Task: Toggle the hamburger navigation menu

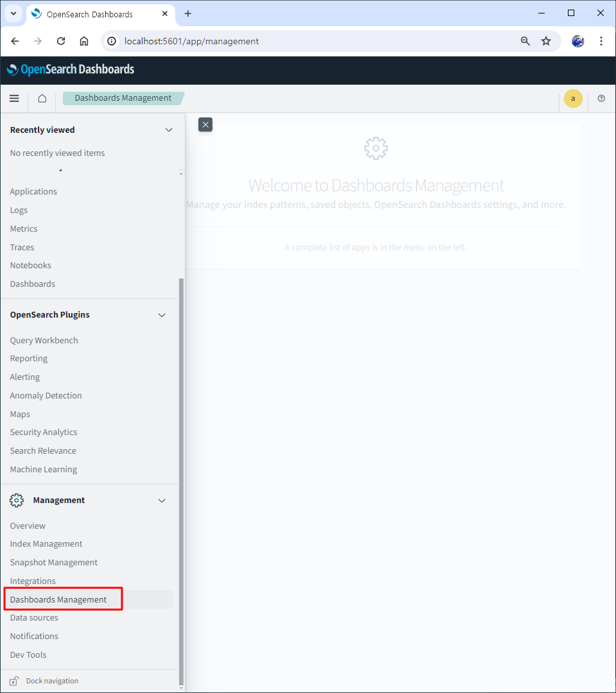Action: [x=14, y=98]
